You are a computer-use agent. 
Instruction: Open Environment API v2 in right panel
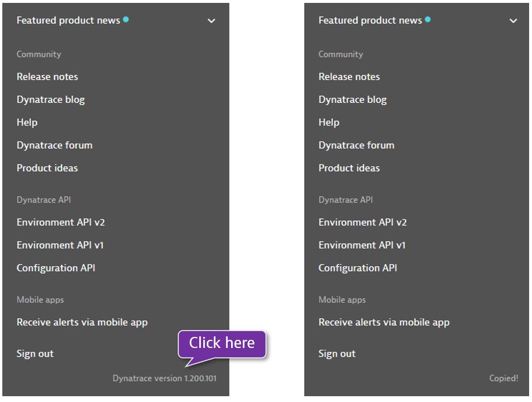click(x=362, y=222)
